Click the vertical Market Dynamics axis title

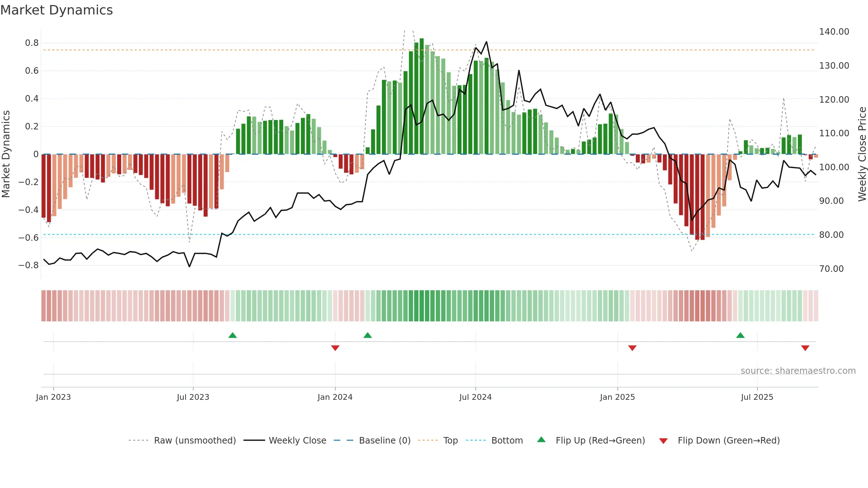coord(6,154)
